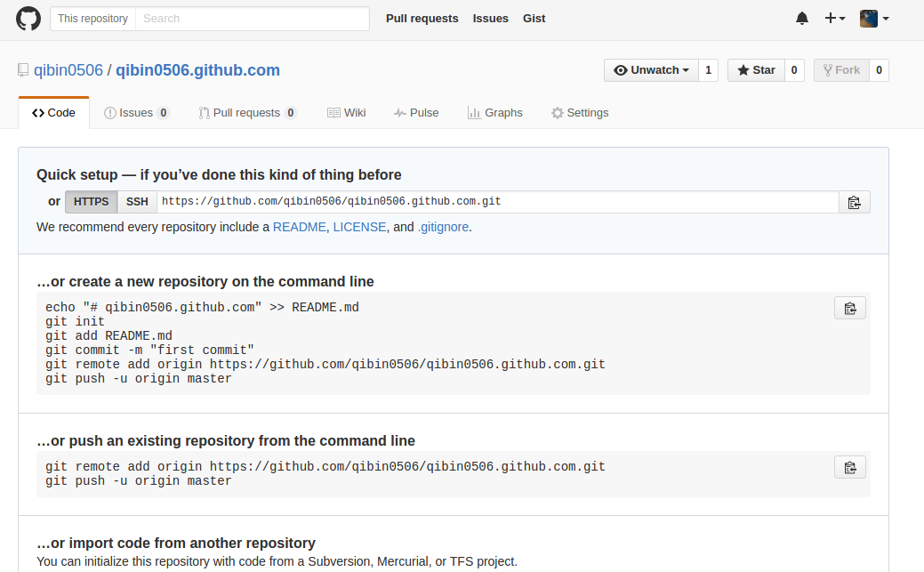Open the Pulse tab
The image size is (924, 572).
point(416,113)
